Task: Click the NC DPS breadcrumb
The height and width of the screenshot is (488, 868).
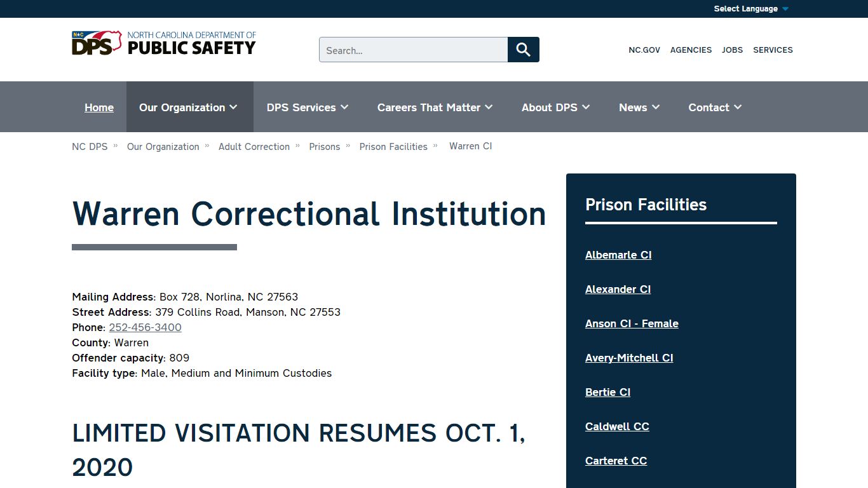Action: tap(90, 146)
